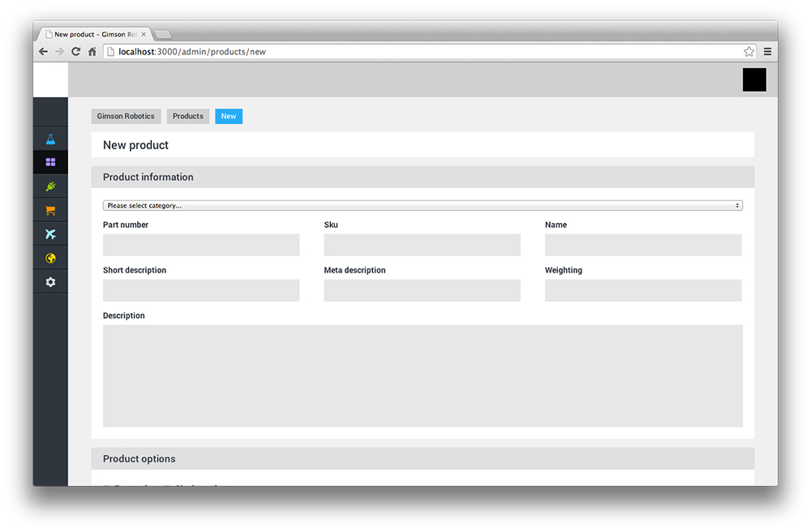Bookmark this page with the star icon
811x532 pixels.
[x=749, y=52]
